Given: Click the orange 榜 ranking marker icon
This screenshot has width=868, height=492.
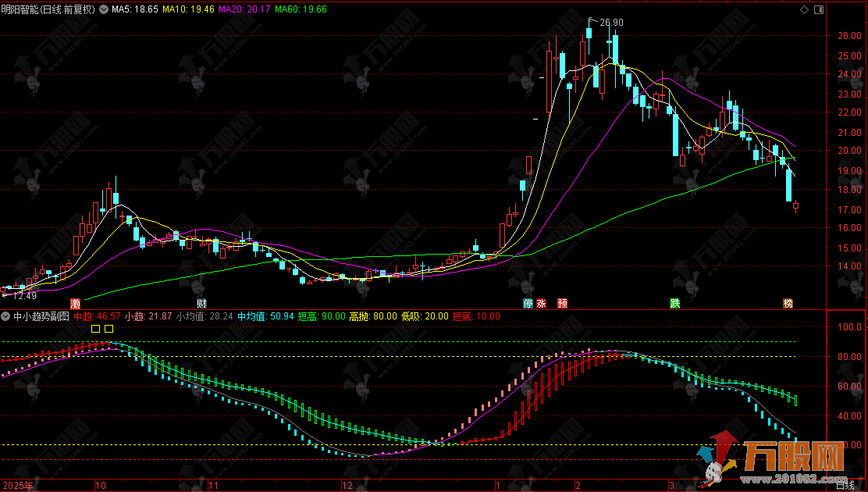Looking at the screenshot, I should (x=788, y=303).
